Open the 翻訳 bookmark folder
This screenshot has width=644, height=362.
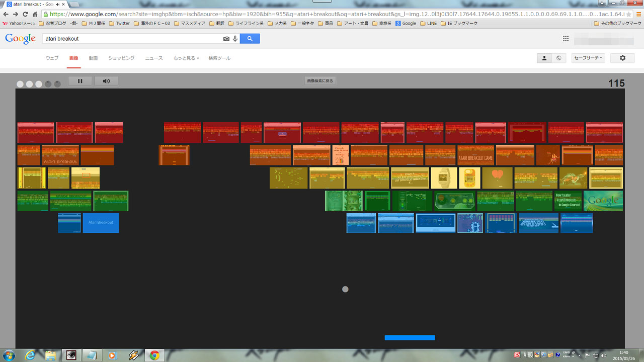[217, 23]
